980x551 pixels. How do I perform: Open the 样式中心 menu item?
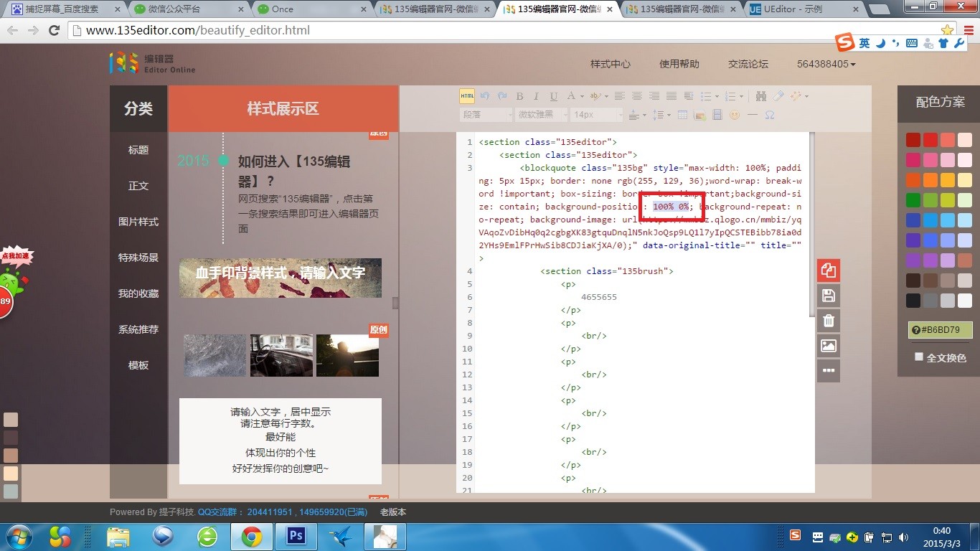[611, 64]
